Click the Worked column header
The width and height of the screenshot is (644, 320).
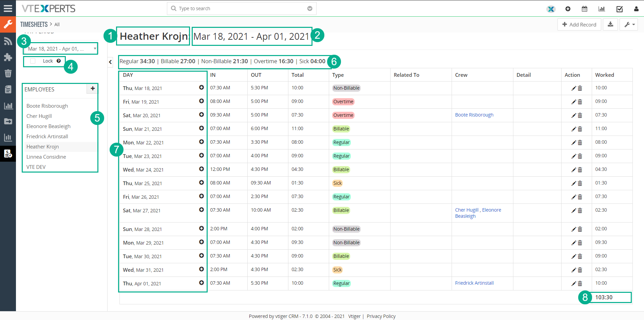(604, 75)
